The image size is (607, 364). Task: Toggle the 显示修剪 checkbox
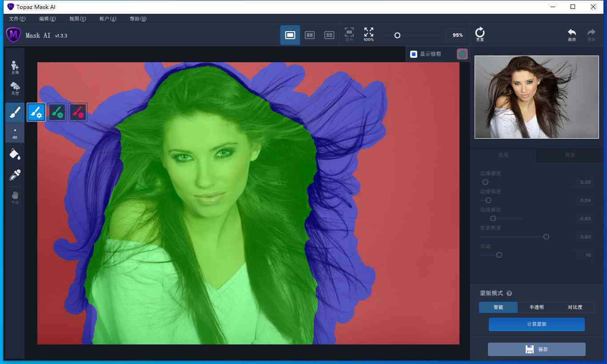click(414, 54)
